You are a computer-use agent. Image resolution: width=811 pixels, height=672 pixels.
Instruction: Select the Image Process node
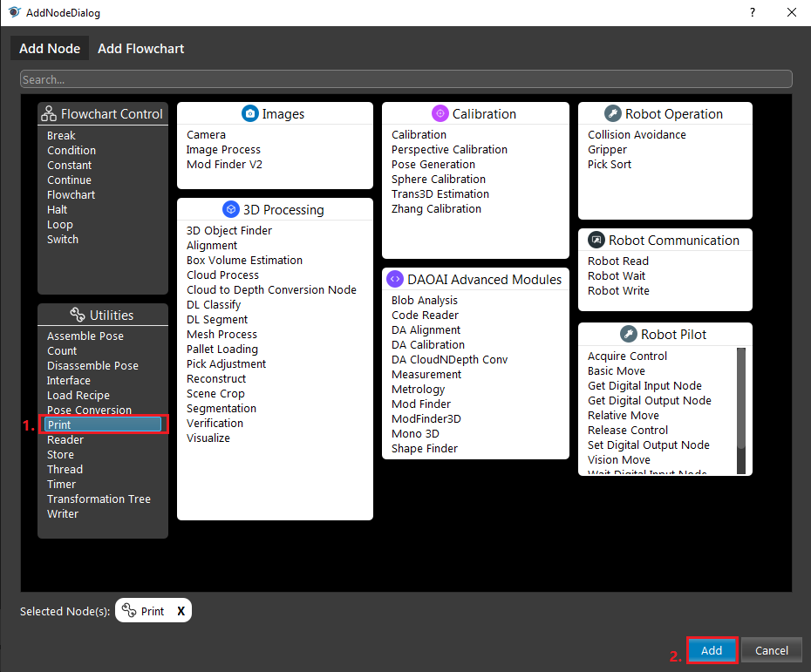(x=223, y=149)
